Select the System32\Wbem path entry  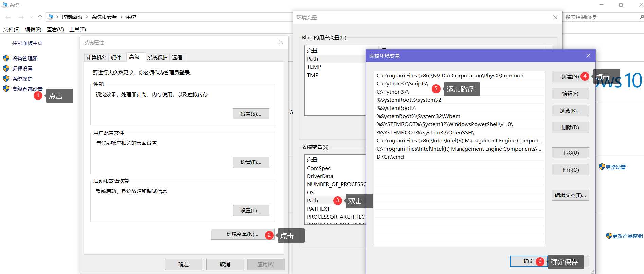tap(459, 116)
